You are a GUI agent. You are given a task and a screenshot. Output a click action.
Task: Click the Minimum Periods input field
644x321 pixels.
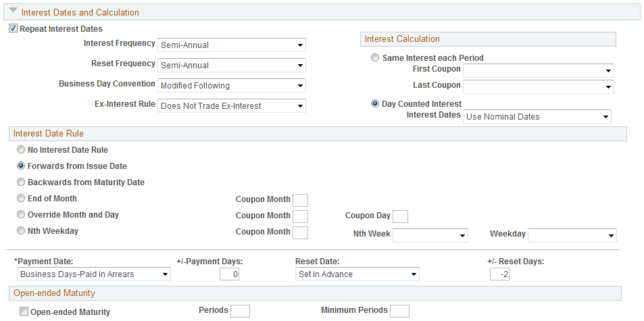399,311
